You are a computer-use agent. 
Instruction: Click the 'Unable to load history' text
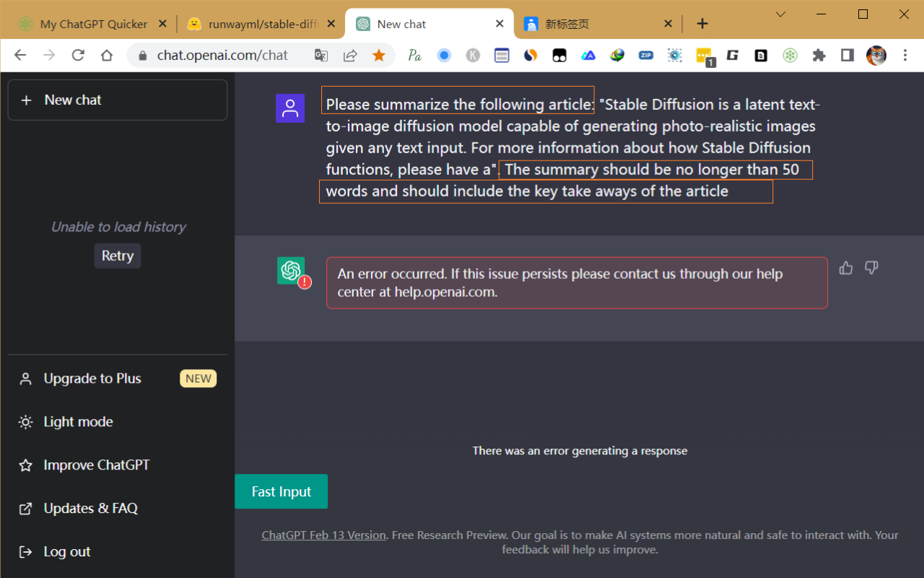pos(118,227)
